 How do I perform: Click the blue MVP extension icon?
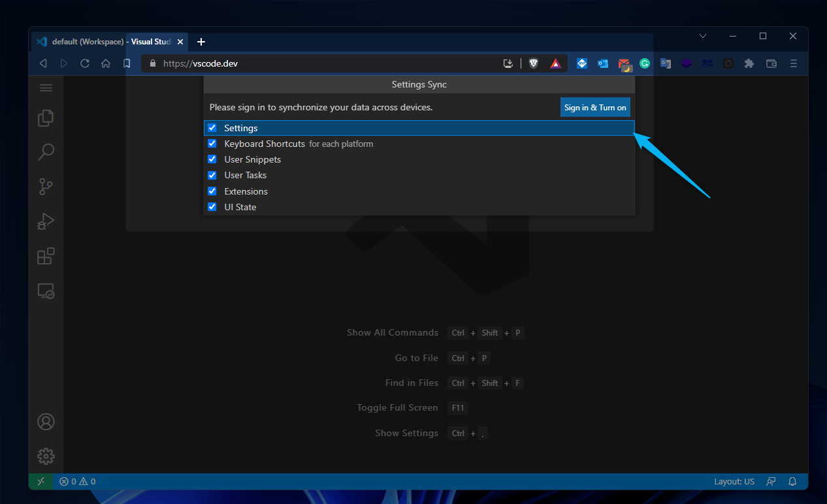[582, 63]
